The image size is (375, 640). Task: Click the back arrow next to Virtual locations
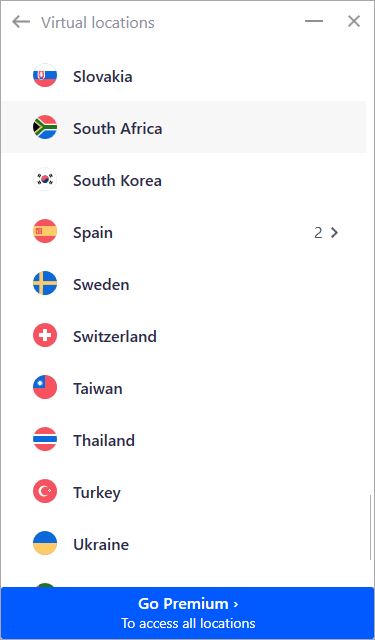21,22
